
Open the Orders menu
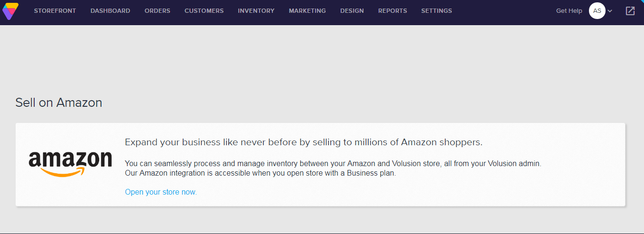click(x=157, y=11)
